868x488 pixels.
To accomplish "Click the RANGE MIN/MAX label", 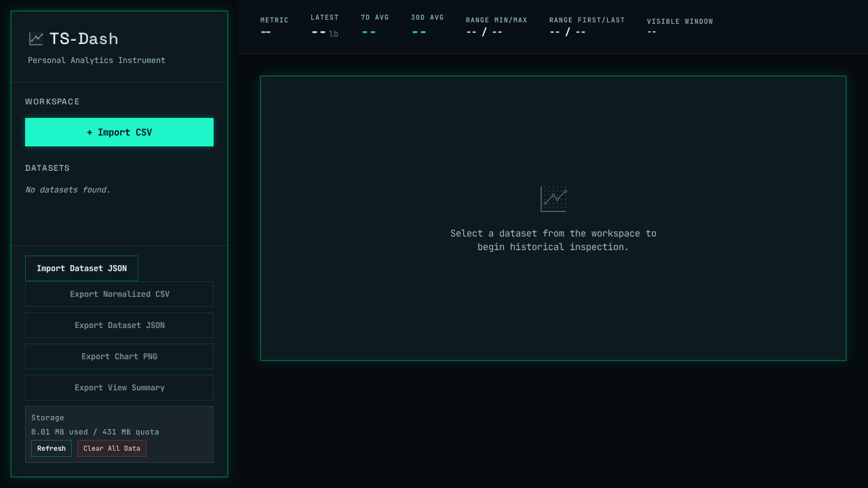I will click(496, 20).
